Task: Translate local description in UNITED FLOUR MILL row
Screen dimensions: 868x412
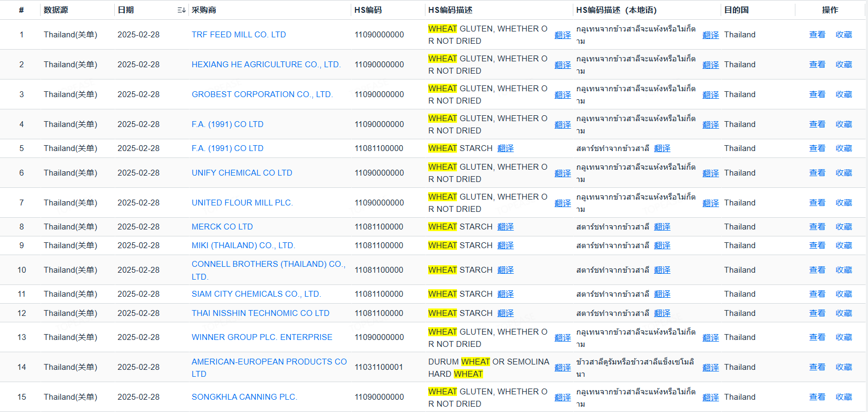Action: pos(711,203)
